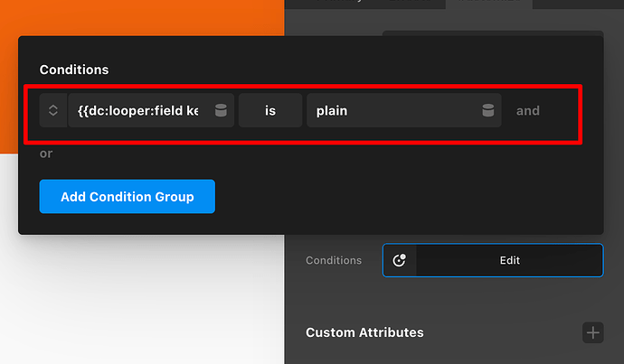624x364 pixels.
Task: Click the reorder handle on the condition row
Action: tap(53, 110)
